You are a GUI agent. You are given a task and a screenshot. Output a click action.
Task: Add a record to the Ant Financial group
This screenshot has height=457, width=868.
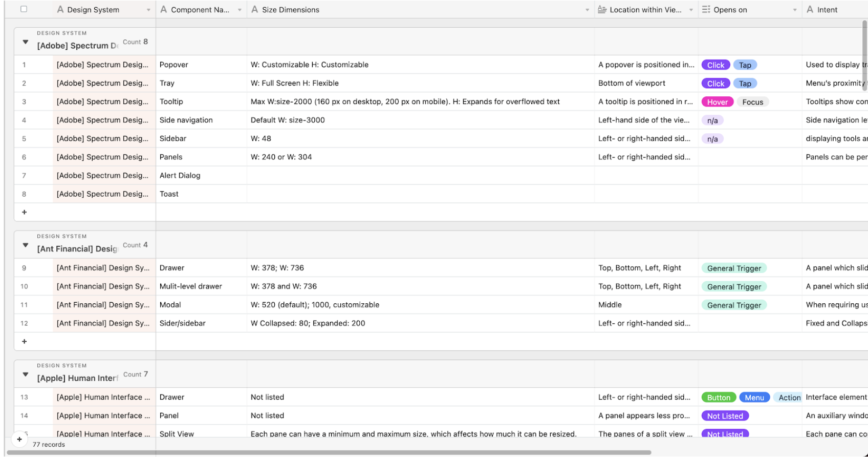click(24, 341)
